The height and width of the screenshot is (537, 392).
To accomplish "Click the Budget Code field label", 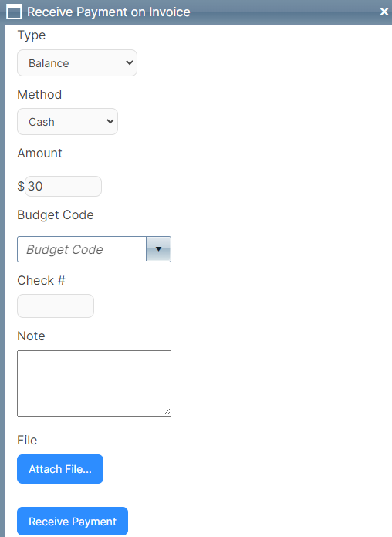I will (x=56, y=215).
